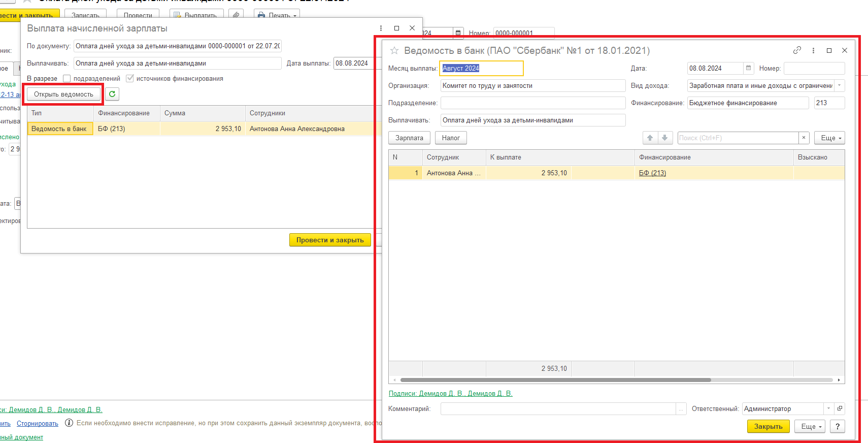Click the По документу field

178,46
